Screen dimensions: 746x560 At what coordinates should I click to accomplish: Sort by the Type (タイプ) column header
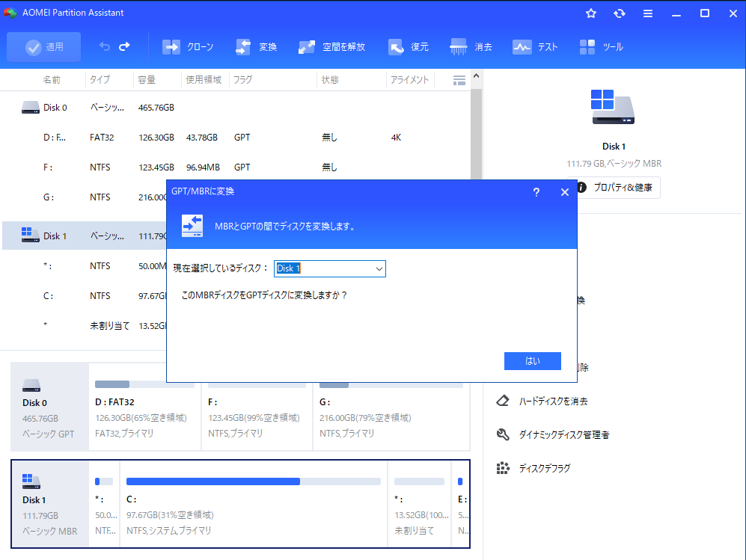(x=100, y=80)
